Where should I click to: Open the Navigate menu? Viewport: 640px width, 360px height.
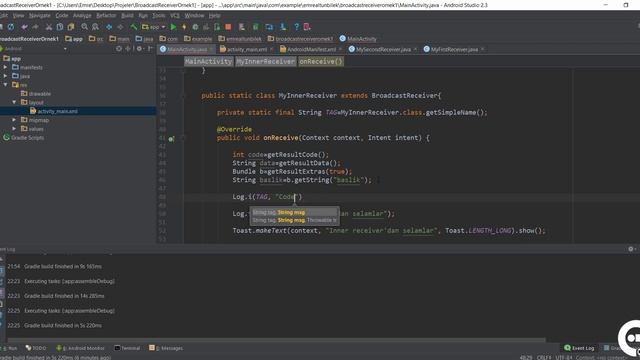tap(40, 16)
